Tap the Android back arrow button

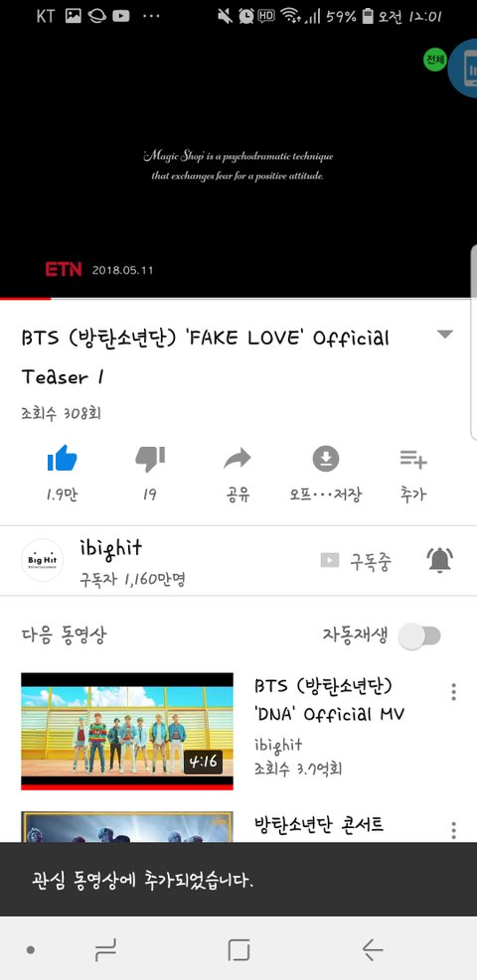[x=373, y=950]
